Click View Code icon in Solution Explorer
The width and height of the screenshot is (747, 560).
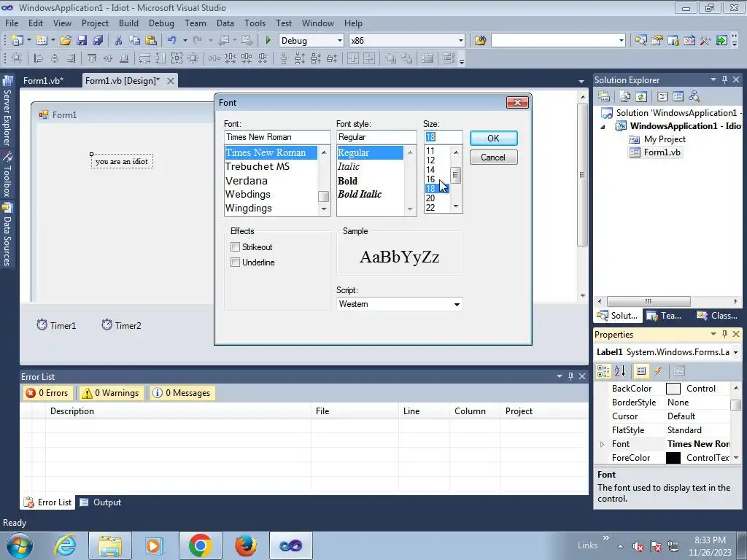pyautogui.click(x=662, y=97)
